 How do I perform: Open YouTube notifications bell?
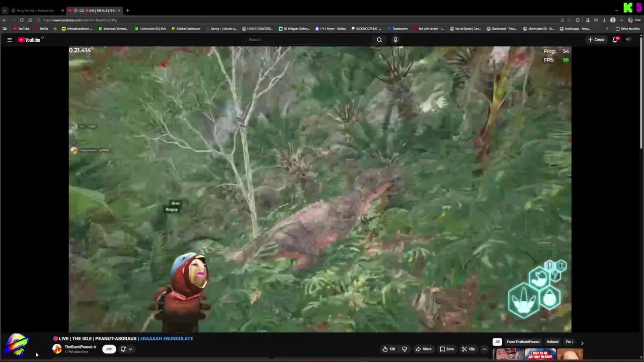point(615,40)
